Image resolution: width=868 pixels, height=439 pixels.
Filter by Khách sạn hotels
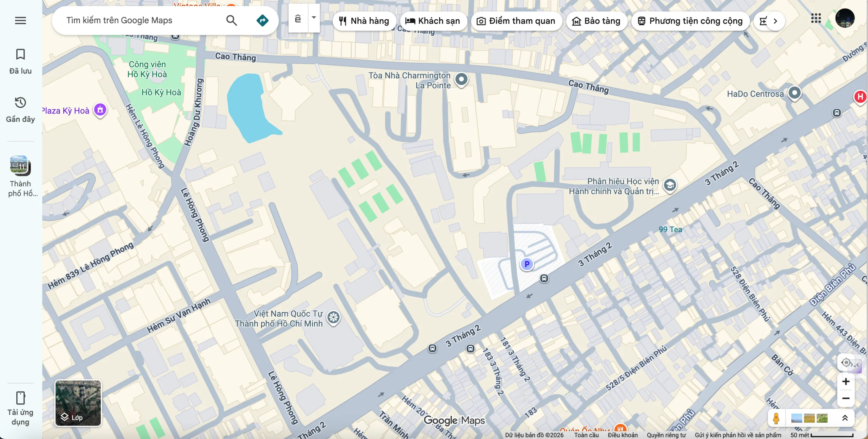pyautogui.click(x=433, y=21)
